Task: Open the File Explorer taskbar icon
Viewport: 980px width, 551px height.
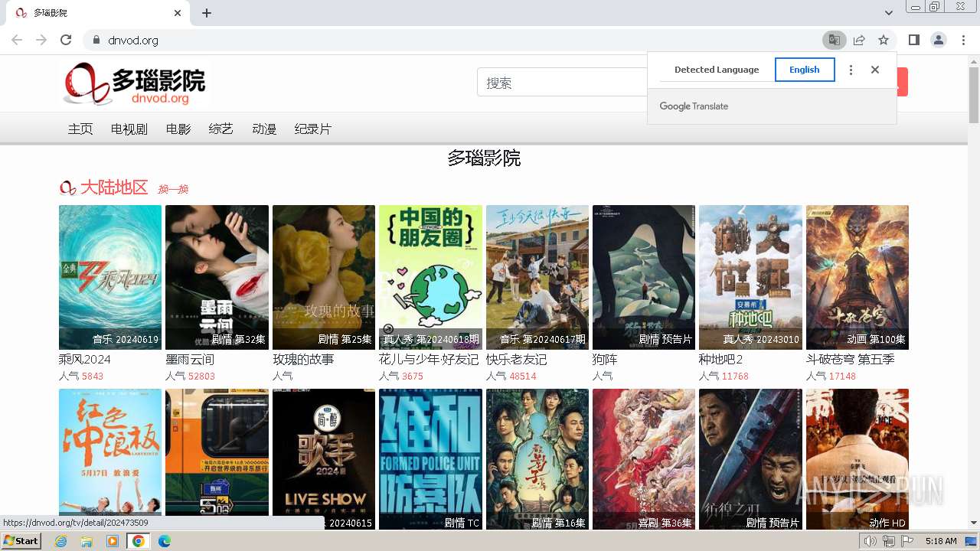Action: (87, 541)
